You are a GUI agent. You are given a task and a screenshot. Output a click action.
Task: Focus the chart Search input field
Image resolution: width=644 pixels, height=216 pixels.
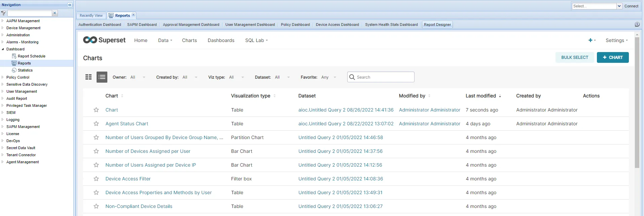(381, 77)
